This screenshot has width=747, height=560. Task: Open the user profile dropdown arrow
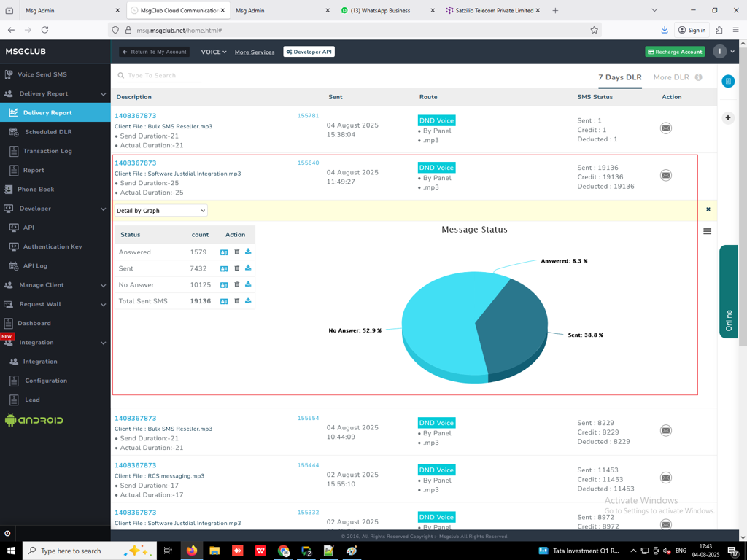point(732,52)
